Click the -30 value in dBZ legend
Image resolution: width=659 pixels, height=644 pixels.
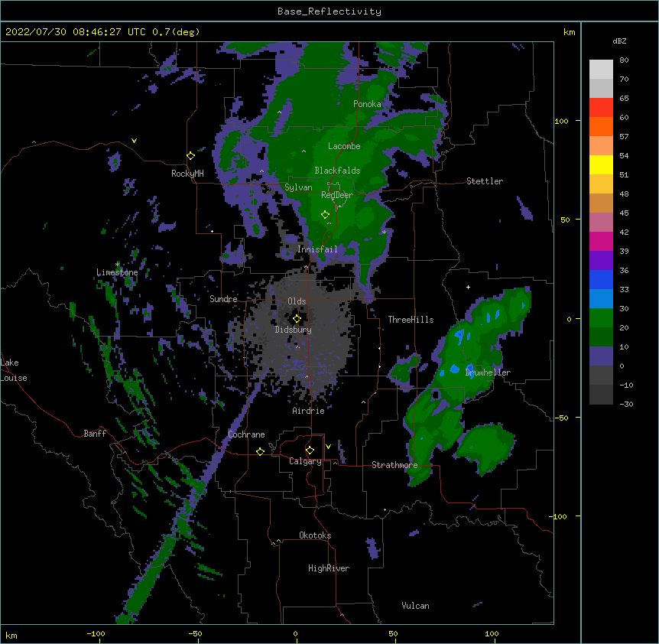click(x=626, y=404)
